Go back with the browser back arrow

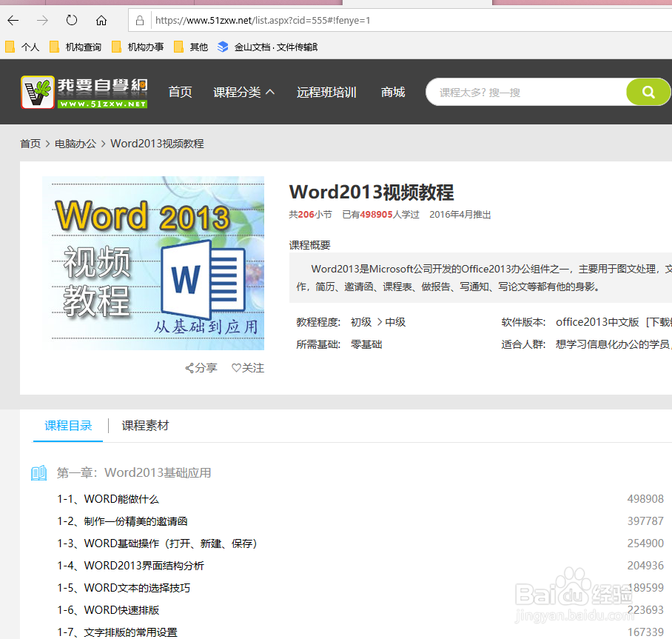[13, 20]
